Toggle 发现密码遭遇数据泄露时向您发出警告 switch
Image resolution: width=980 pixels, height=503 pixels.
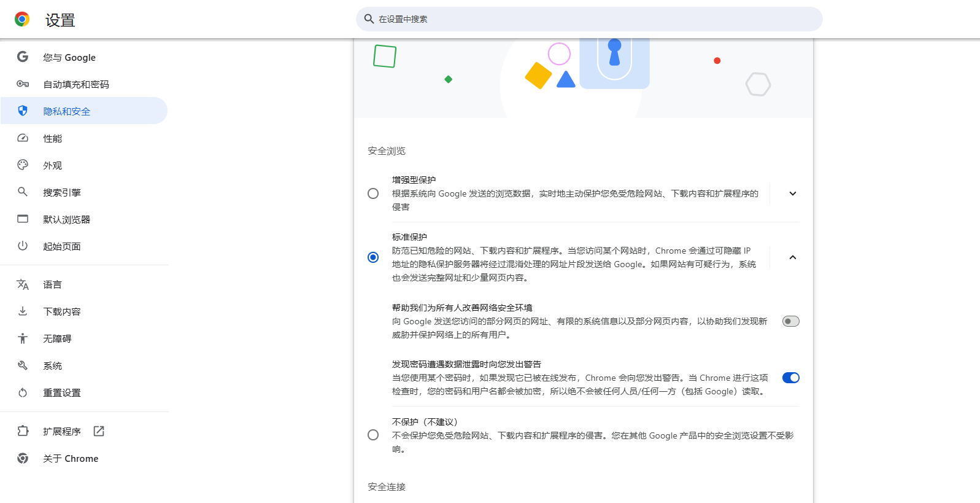tap(791, 378)
